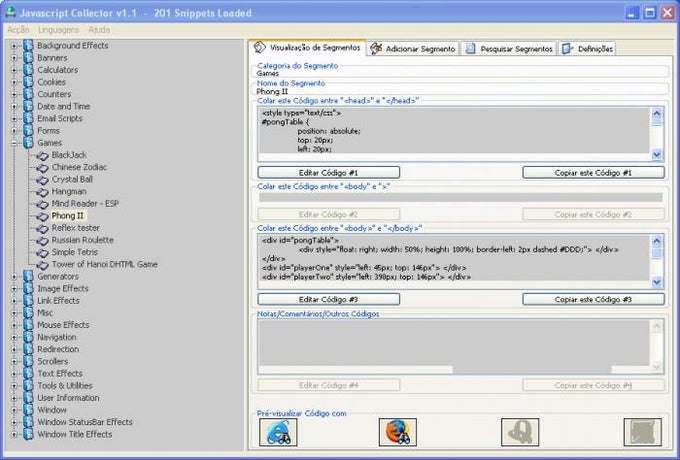Click into the Notas/Comentários text area
Screen dimensions: 680x460
[x=454, y=346]
